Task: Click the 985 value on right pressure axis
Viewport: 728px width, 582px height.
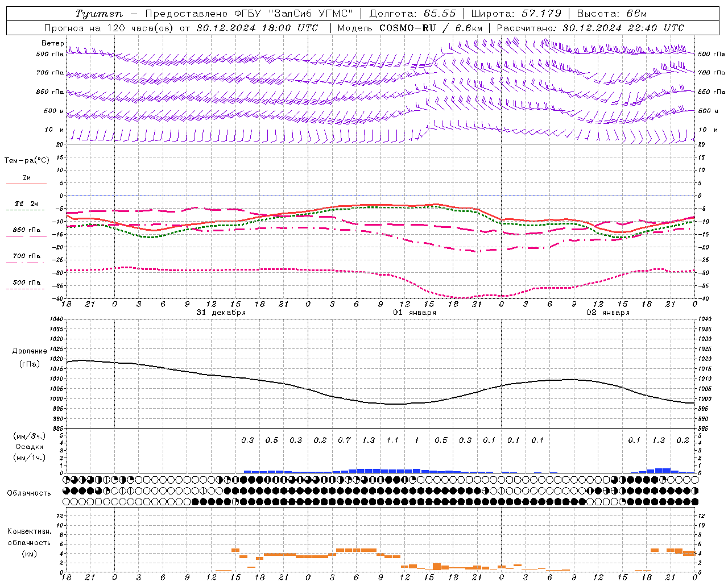Action: 703,429
